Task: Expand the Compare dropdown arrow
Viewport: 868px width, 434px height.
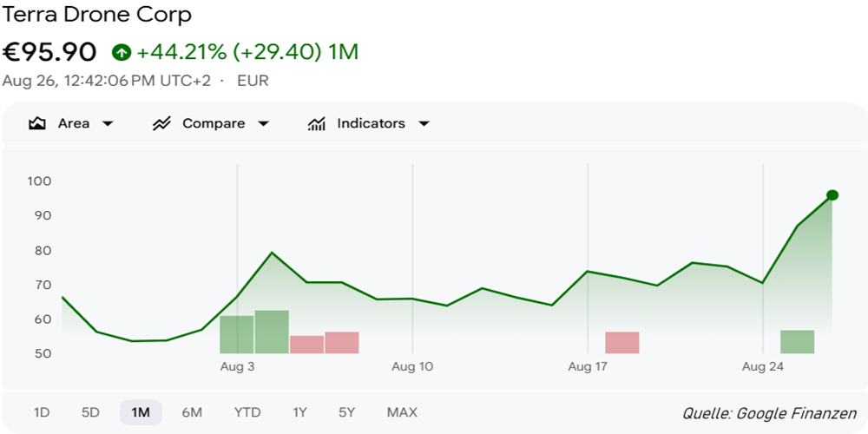Action: coord(264,123)
